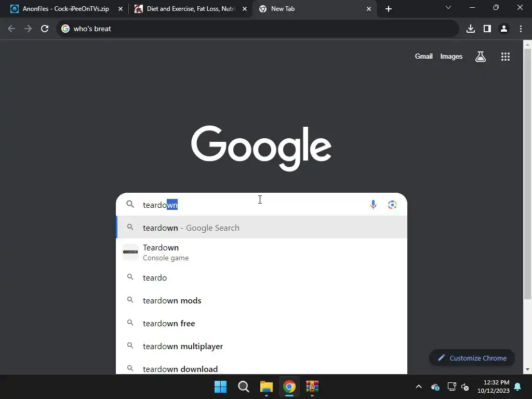Open the tab search chevron
The height and width of the screenshot is (399, 532).
(448, 7)
